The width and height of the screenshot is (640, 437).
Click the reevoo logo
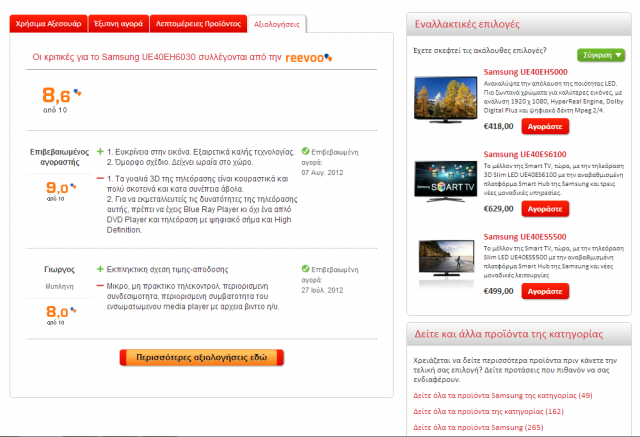click(x=309, y=58)
